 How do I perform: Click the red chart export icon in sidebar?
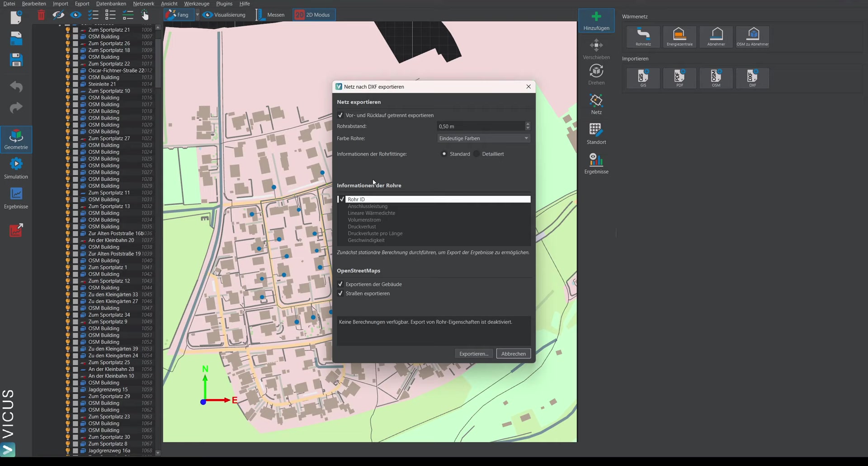[16, 230]
